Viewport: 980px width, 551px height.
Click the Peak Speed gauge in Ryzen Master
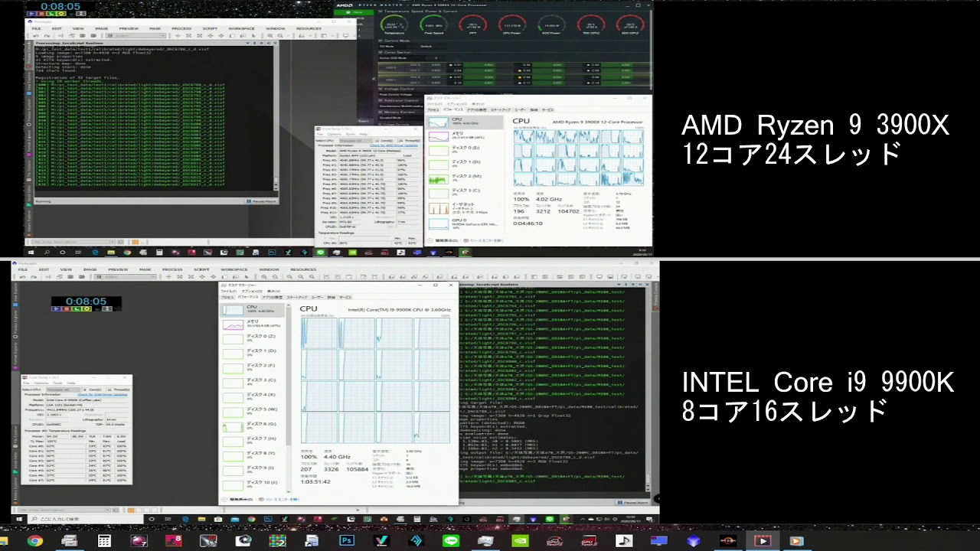(x=433, y=24)
